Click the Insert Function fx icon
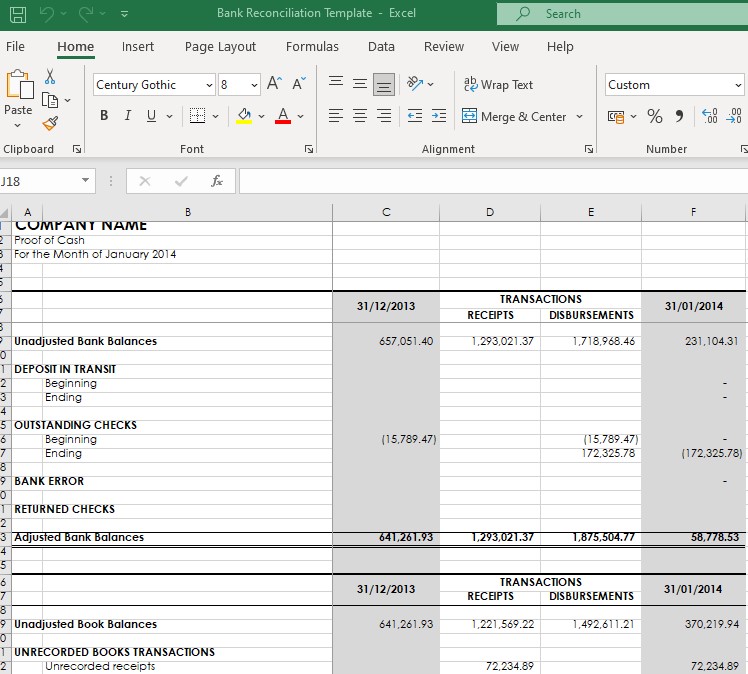This screenshot has height=674, width=748. tap(217, 181)
